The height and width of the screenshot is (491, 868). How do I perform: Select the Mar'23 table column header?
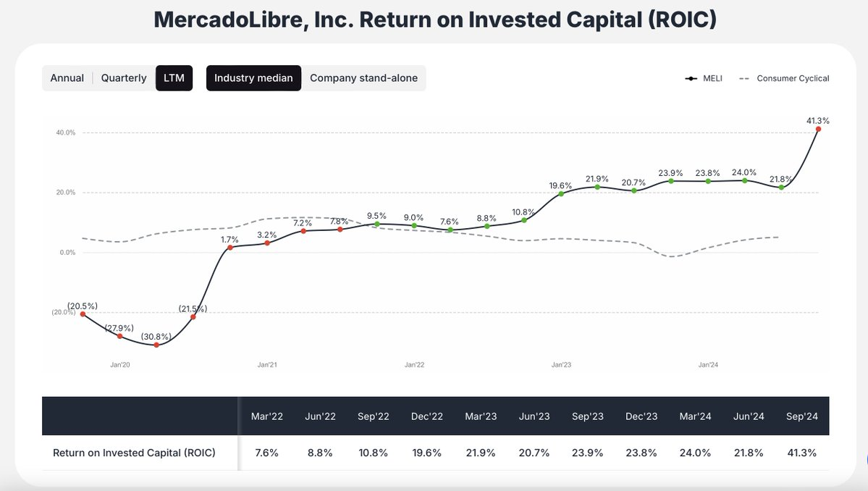[480, 416]
